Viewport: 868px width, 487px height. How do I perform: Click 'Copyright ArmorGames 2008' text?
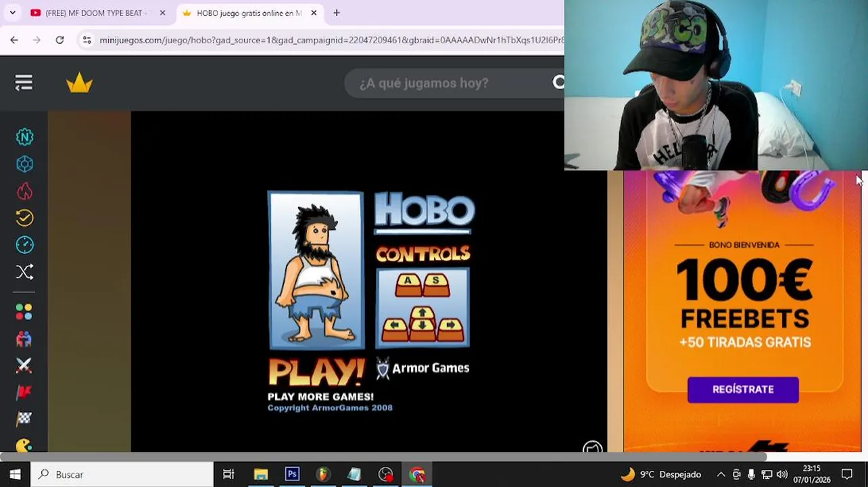click(x=330, y=408)
